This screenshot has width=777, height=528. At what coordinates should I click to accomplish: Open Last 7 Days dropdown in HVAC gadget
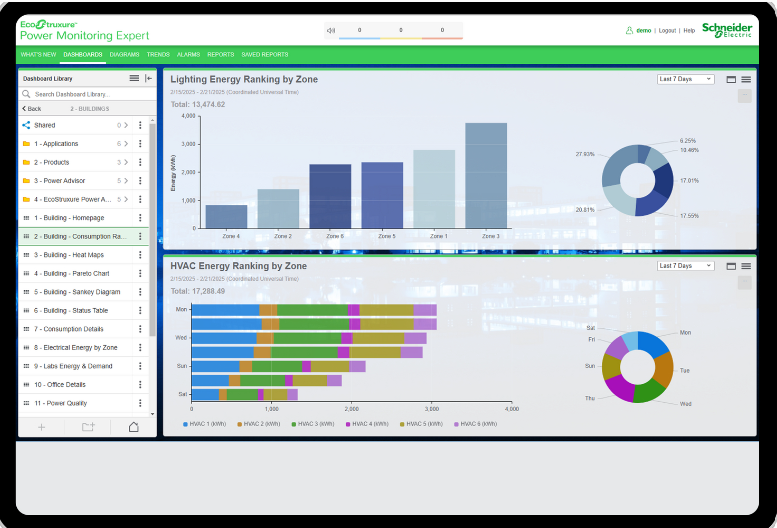click(686, 266)
